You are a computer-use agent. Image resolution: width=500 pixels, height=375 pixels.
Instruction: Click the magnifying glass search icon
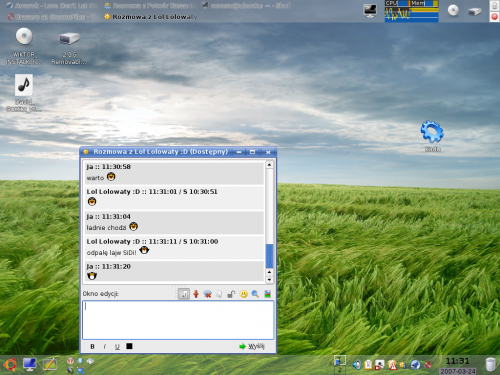point(255,294)
